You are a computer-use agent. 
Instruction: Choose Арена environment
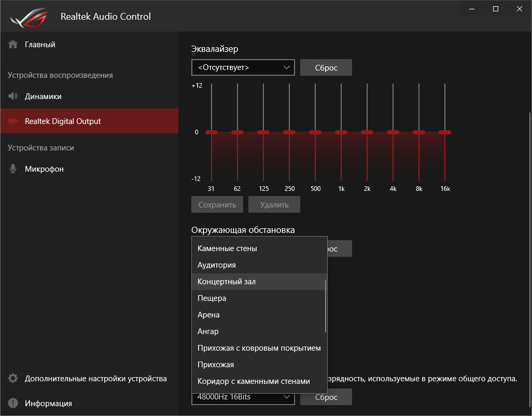260,315
